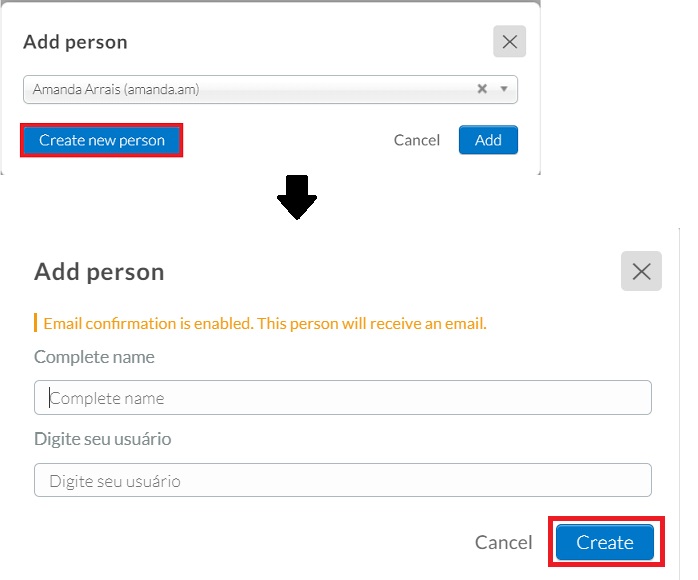Image resolution: width=698 pixels, height=580 pixels.
Task: Cancel the new person creation form
Action: point(503,542)
